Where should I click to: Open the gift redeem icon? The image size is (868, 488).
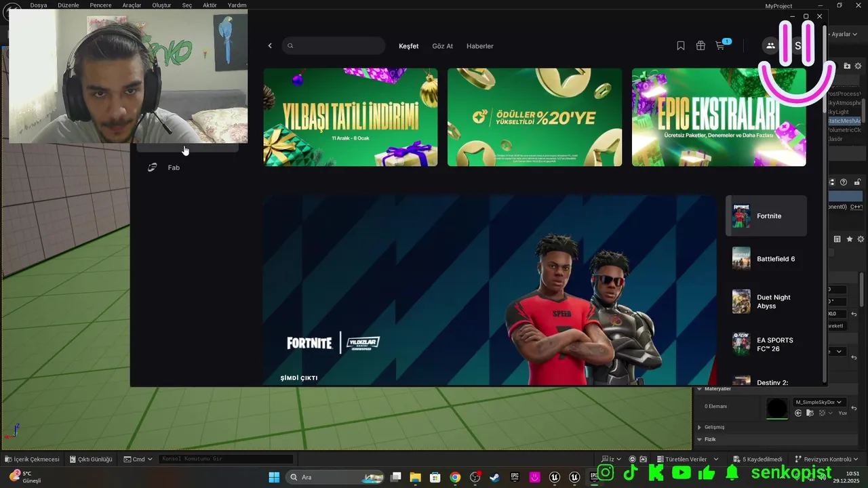coord(701,46)
